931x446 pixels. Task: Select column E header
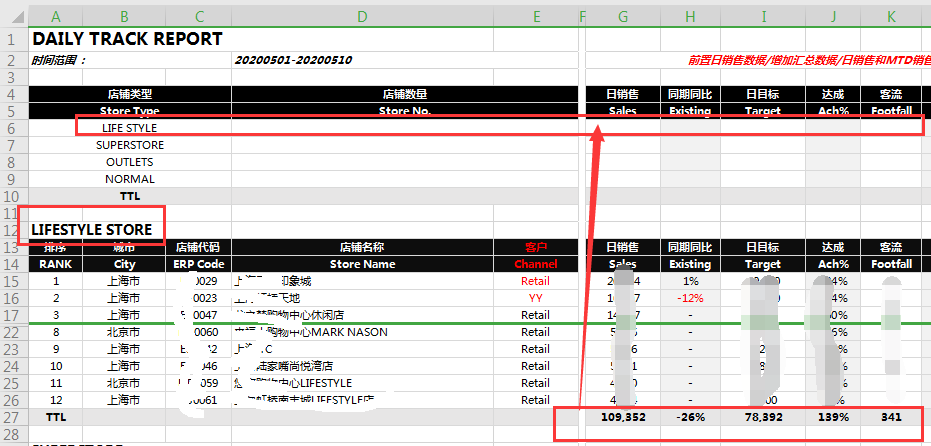point(536,17)
